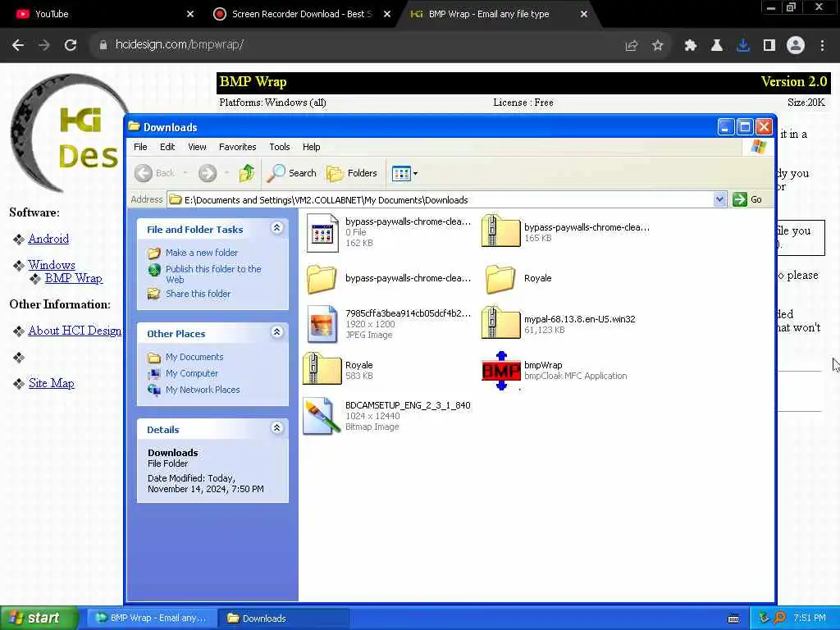Collapse the Details panel
This screenshot has height=630, width=840.
pyautogui.click(x=276, y=428)
